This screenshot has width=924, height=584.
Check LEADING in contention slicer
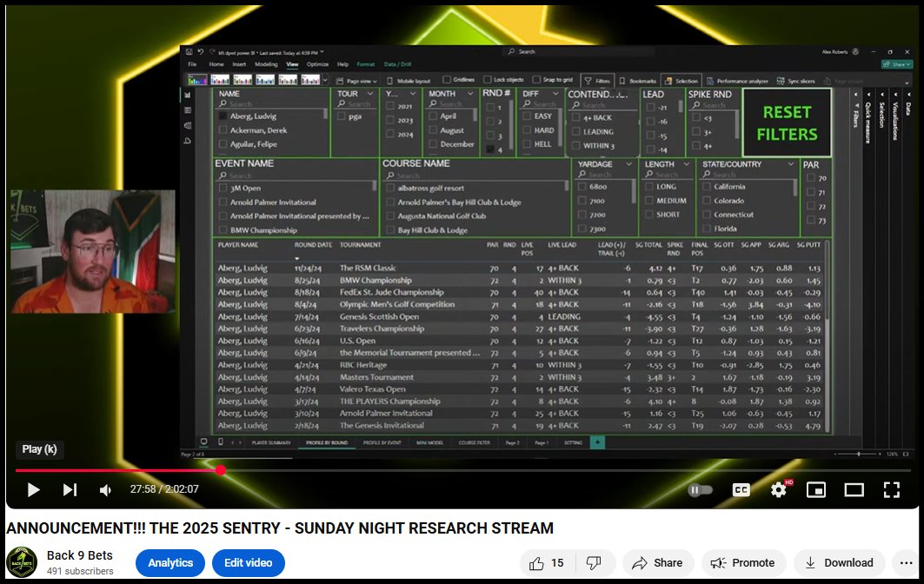[575, 131]
